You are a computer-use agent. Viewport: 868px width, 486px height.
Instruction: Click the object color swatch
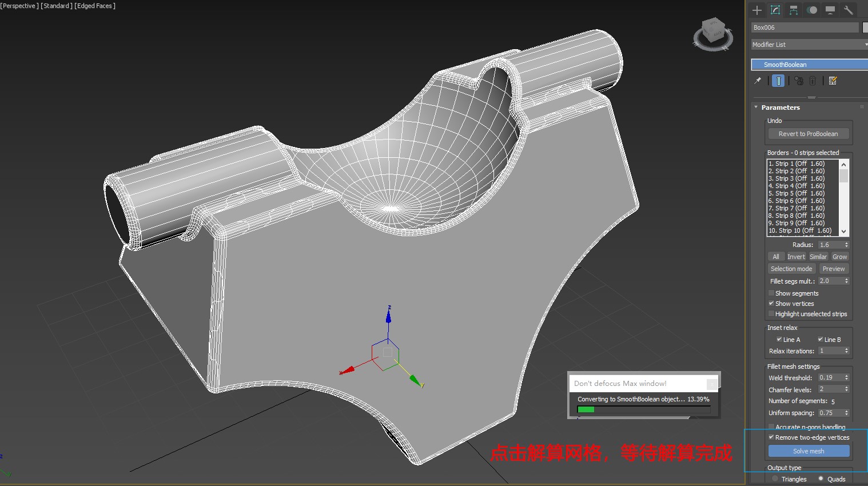(865, 27)
